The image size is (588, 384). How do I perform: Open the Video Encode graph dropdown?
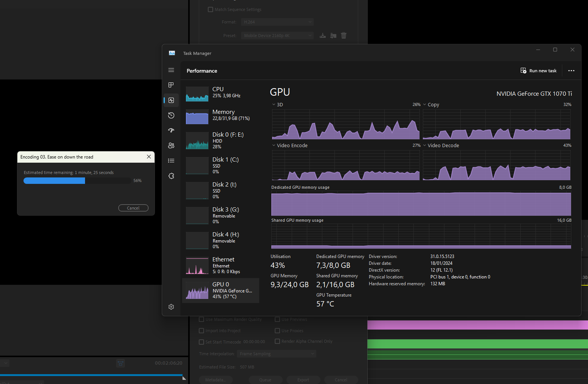point(289,146)
